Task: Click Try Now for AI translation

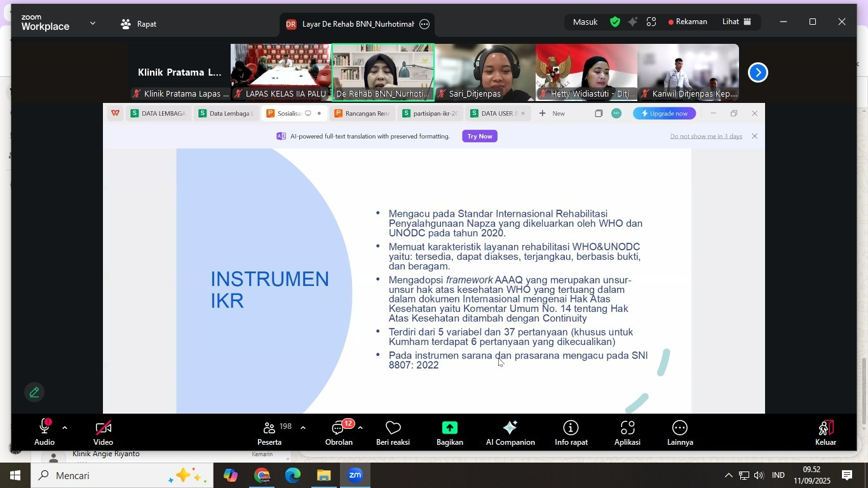Action: (480, 136)
